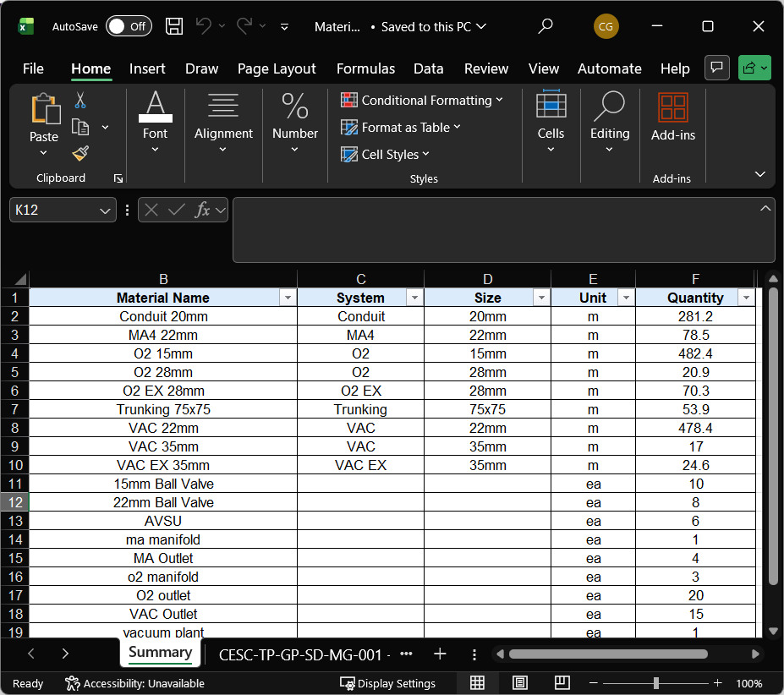The height and width of the screenshot is (695, 784).
Task: Switch to the Insert tab
Action: click(147, 68)
